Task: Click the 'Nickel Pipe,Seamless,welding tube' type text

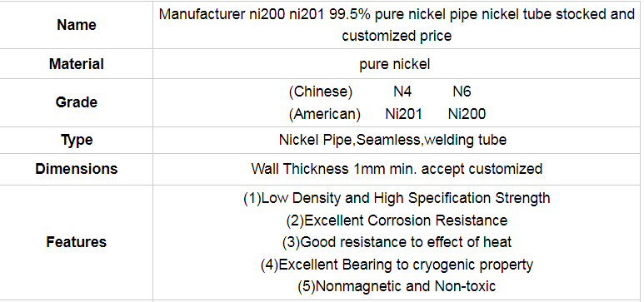Action: [392, 140]
